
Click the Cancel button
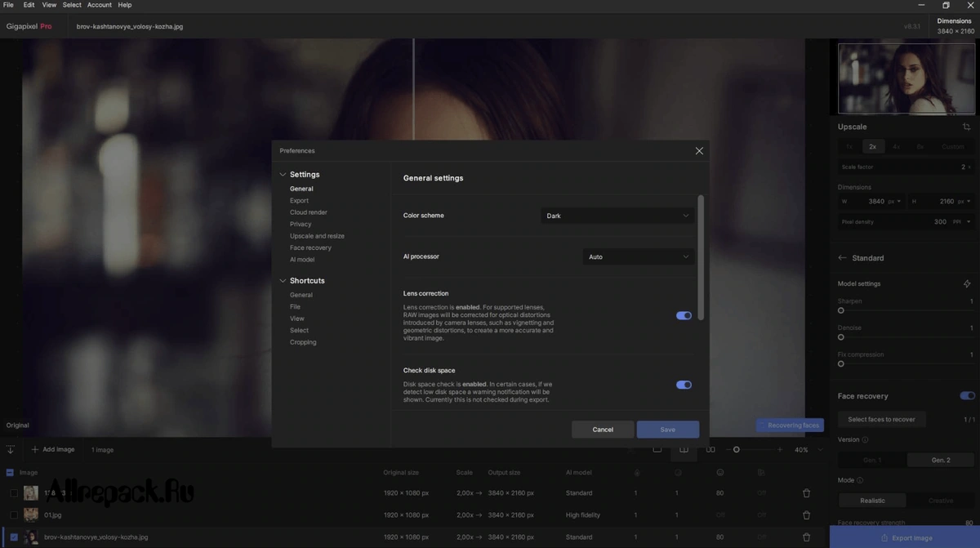coord(603,430)
